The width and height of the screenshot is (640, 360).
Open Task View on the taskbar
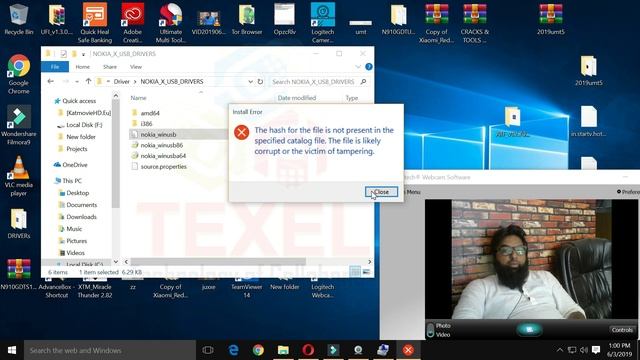(208, 350)
